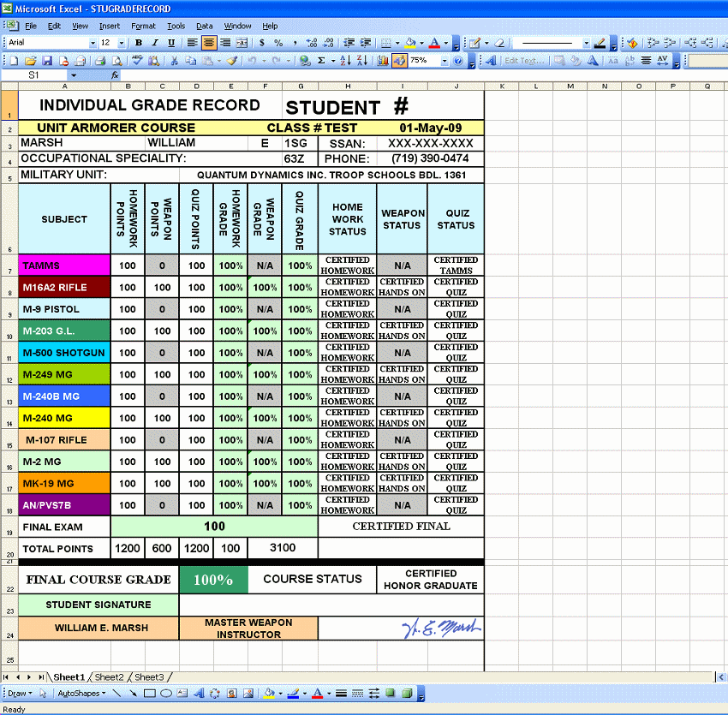
Task: Click the Fill Color paint bucket on Formatting toolbar
Action: 410,43
